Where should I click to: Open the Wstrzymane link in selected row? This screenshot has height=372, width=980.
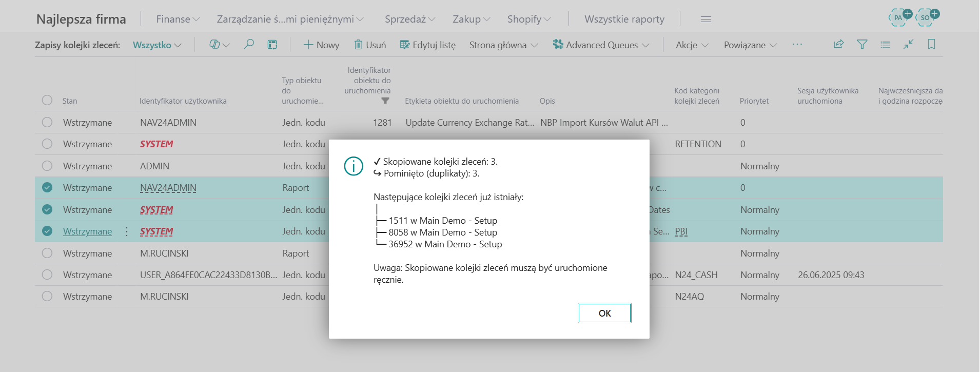coord(87,231)
